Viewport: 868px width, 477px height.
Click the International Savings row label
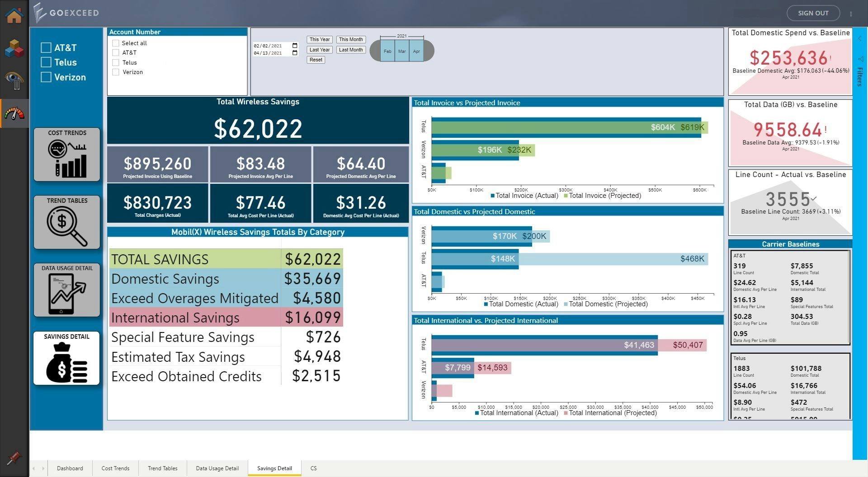tap(175, 318)
